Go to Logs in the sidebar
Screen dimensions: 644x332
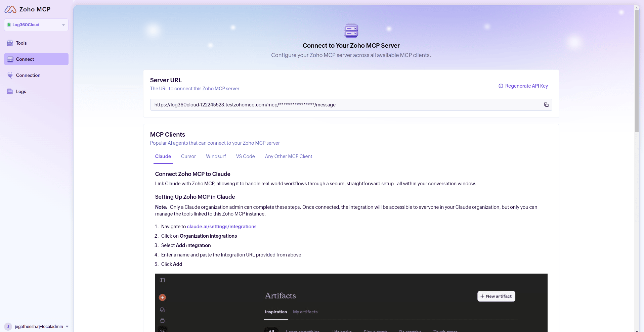pyautogui.click(x=36, y=91)
